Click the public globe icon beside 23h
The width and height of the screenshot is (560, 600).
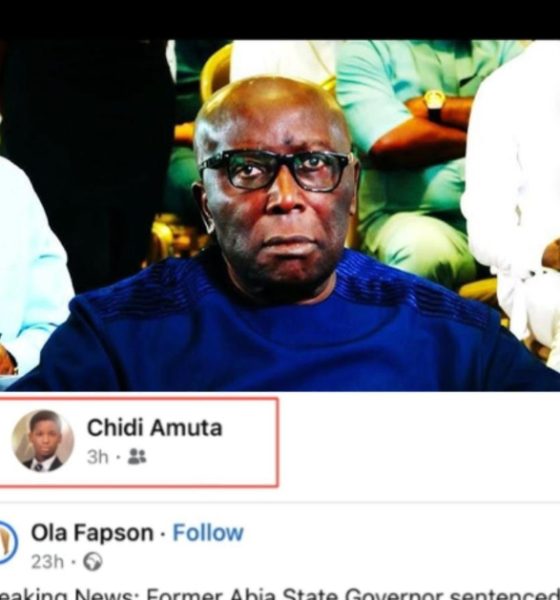tap(93, 562)
